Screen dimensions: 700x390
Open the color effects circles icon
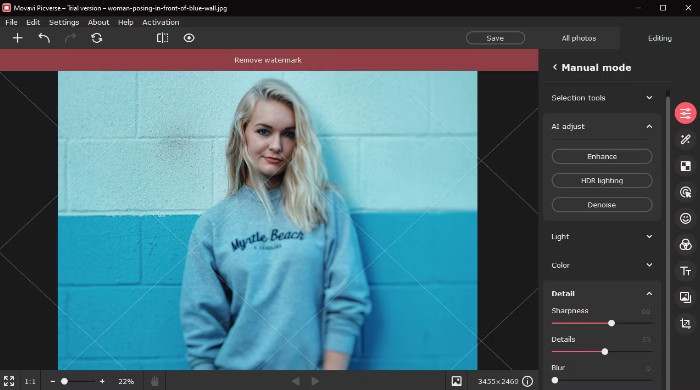[x=685, y=245]
